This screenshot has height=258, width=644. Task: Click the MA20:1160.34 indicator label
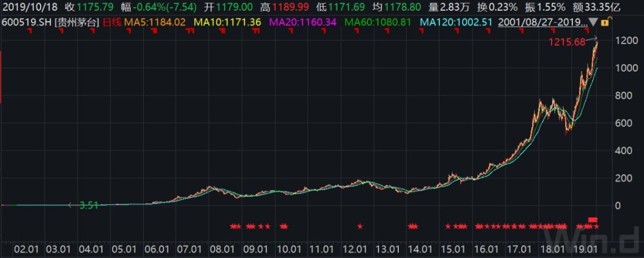(302, 22)
